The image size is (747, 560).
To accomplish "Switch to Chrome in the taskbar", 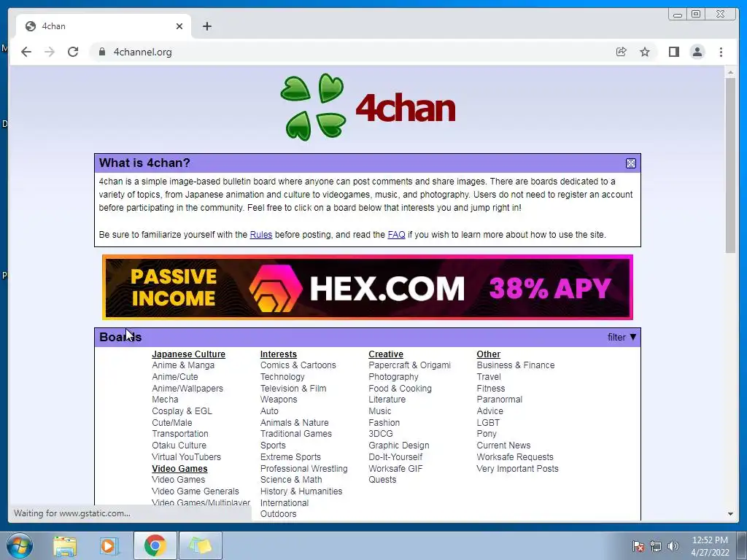I will click(x=155, y=545).
